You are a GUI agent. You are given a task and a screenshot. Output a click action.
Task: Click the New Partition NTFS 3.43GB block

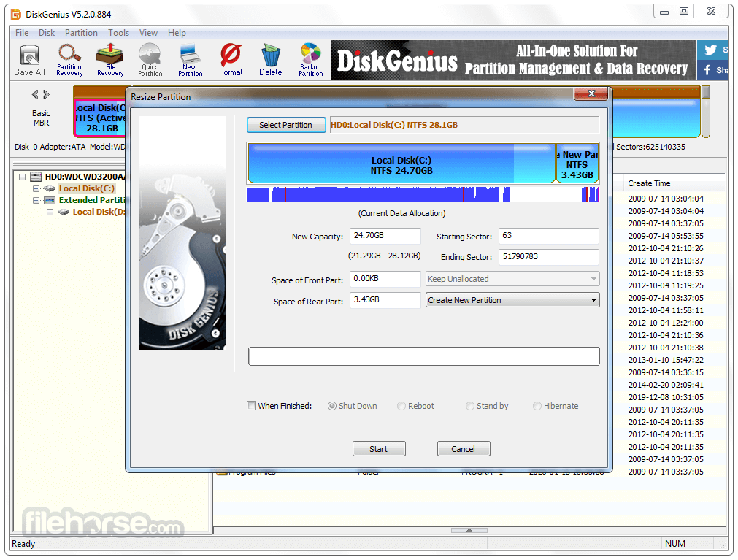[577, 164]
